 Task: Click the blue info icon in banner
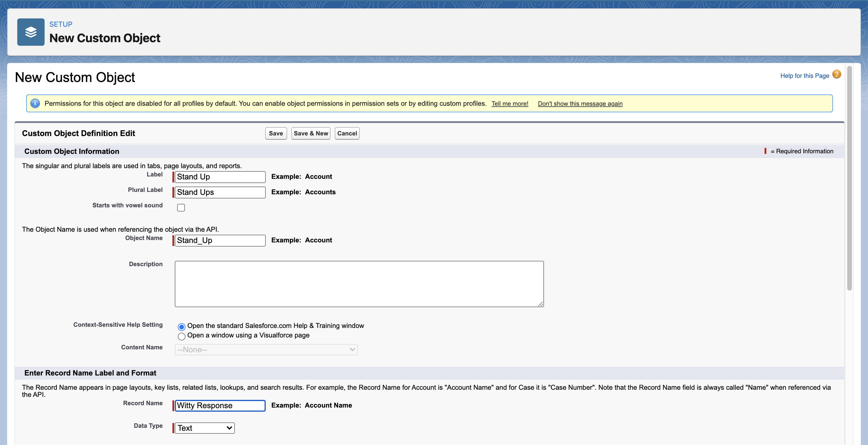pyautogui.click(x=35, y=103)
